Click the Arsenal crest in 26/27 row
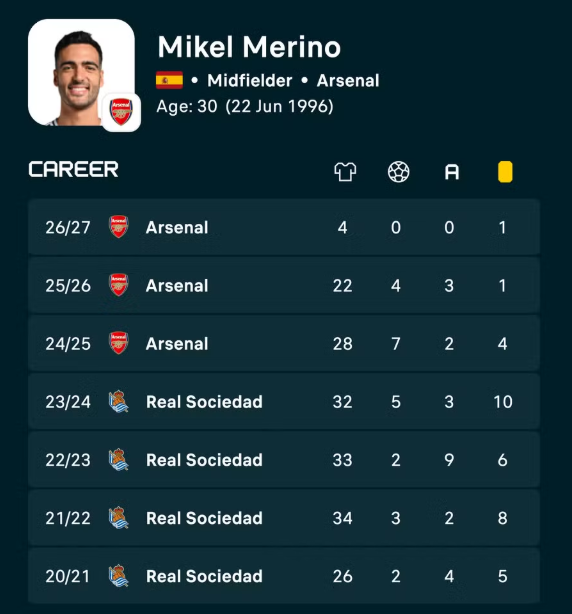 119,226
